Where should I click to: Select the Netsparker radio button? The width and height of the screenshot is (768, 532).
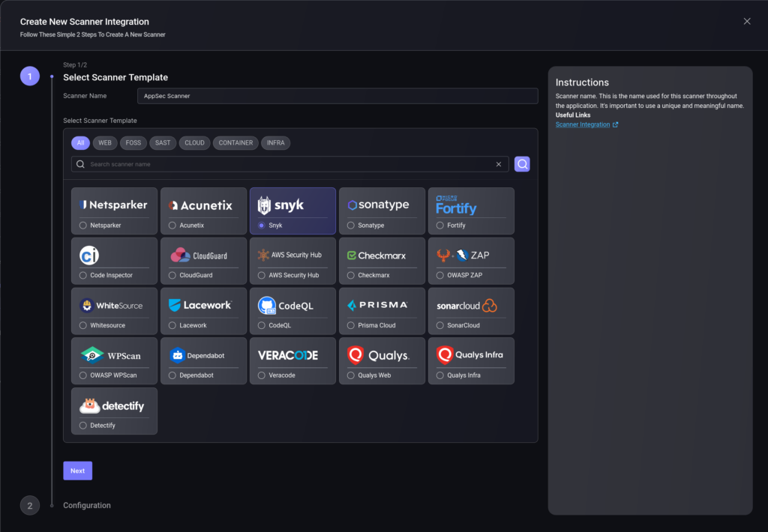pos(82,225)
